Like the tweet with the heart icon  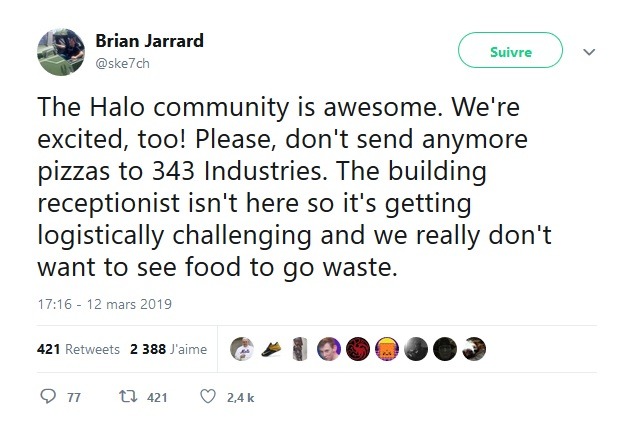click(208, 396)
